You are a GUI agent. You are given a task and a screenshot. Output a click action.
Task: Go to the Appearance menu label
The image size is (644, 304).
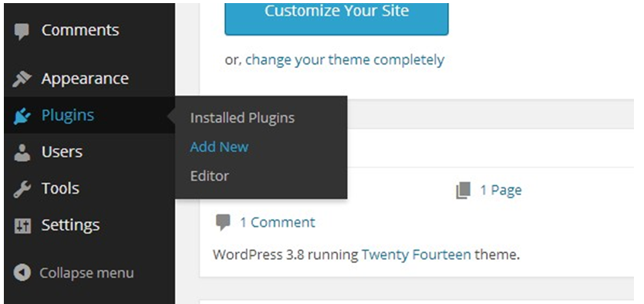coord(85,79)
